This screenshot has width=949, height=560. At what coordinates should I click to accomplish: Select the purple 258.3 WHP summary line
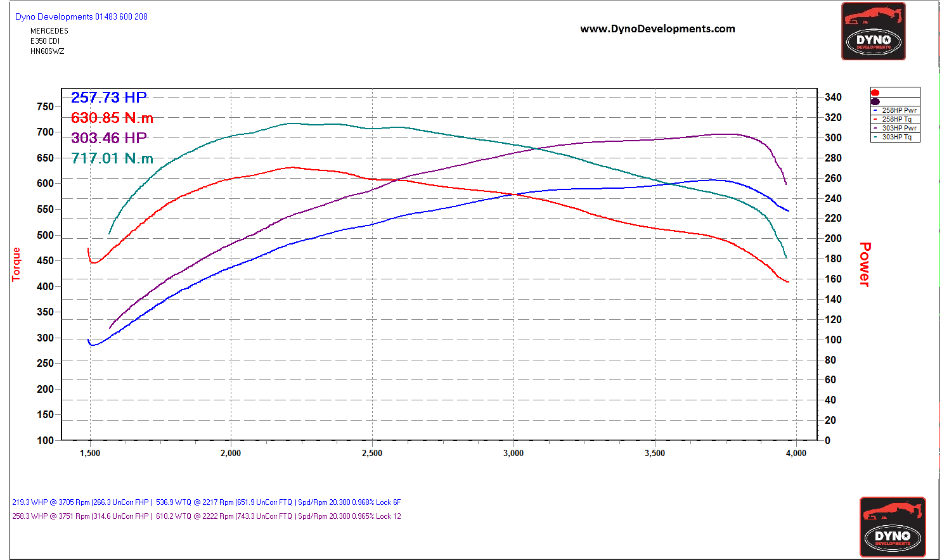[206, 516]
